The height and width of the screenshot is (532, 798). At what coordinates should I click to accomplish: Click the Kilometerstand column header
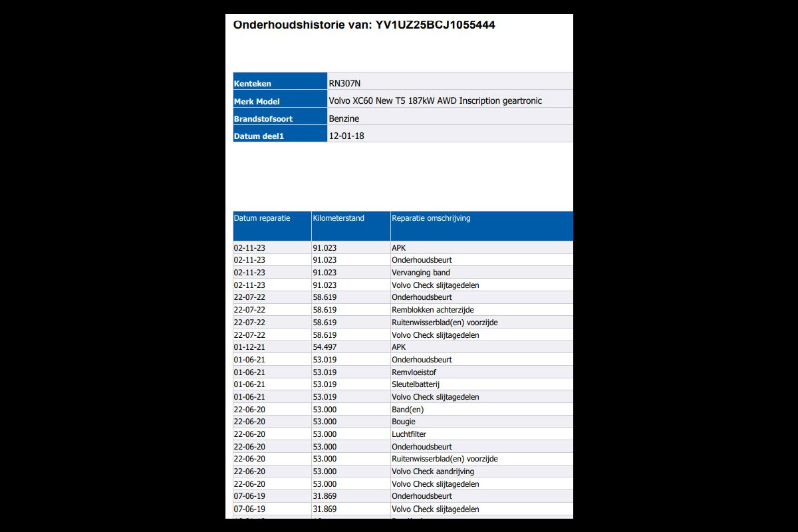[x=338, y=218]
